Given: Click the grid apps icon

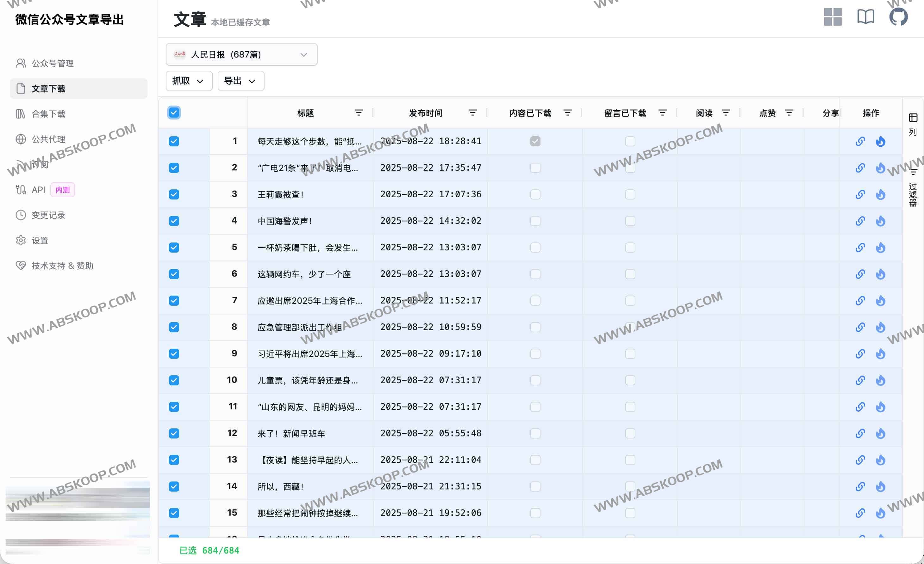Looking at the screenshot, I should coord(833,17).
